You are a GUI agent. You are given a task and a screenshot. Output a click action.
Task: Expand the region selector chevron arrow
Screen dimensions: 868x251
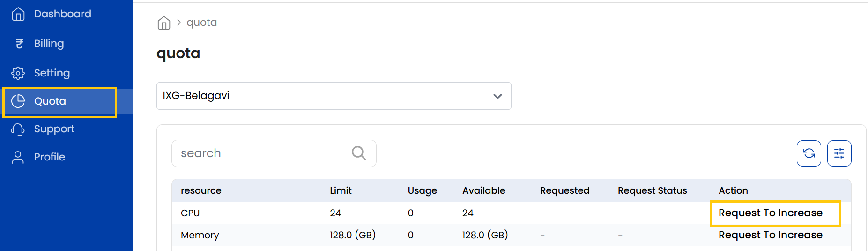coord(497,96)
